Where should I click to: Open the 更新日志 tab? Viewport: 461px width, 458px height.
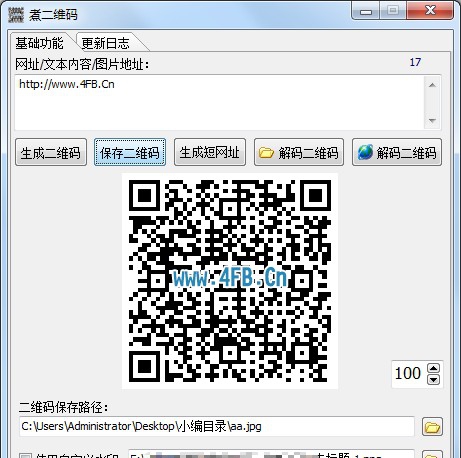[x=105, y=43]
